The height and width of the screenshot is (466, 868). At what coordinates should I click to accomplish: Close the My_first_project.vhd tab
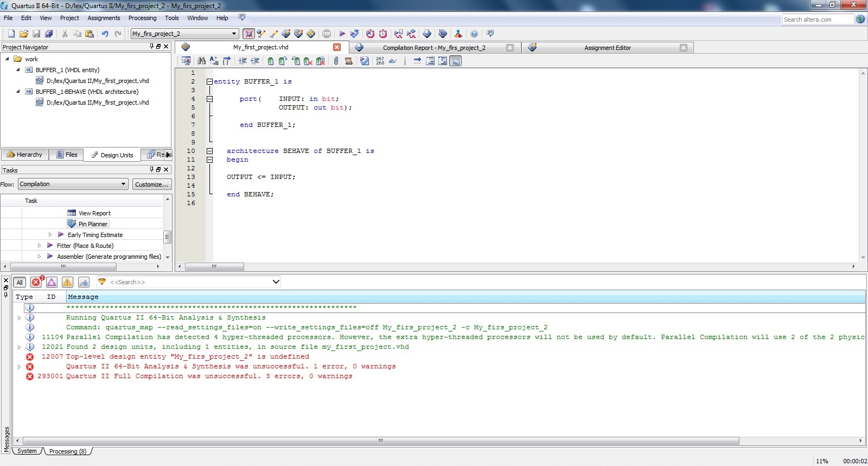coord(337,47)
